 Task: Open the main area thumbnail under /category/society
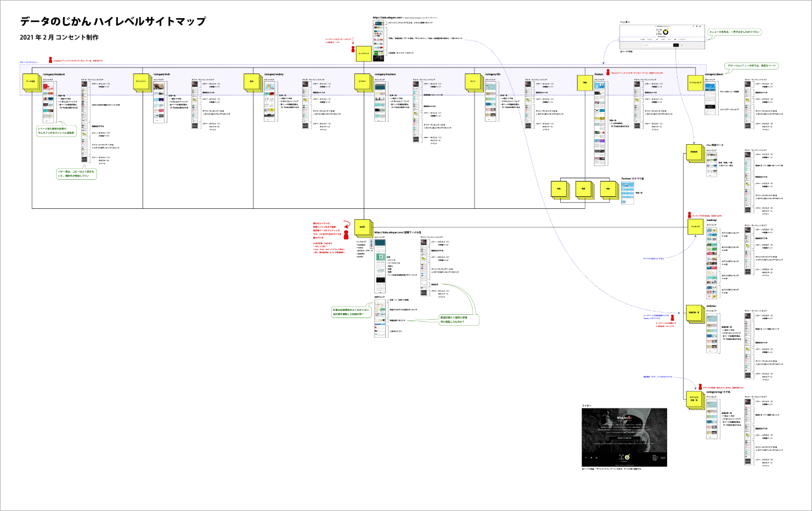[x=269, y=101]
